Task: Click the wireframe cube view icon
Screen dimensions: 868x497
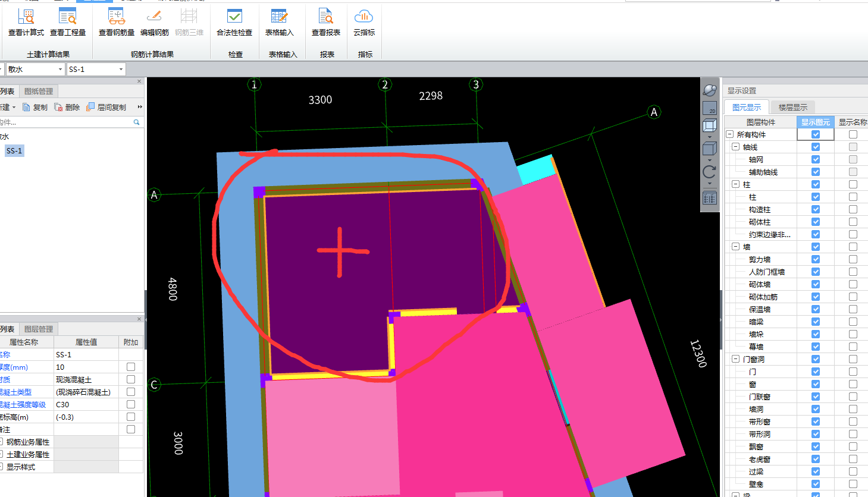Action: (x=710, y=125)
